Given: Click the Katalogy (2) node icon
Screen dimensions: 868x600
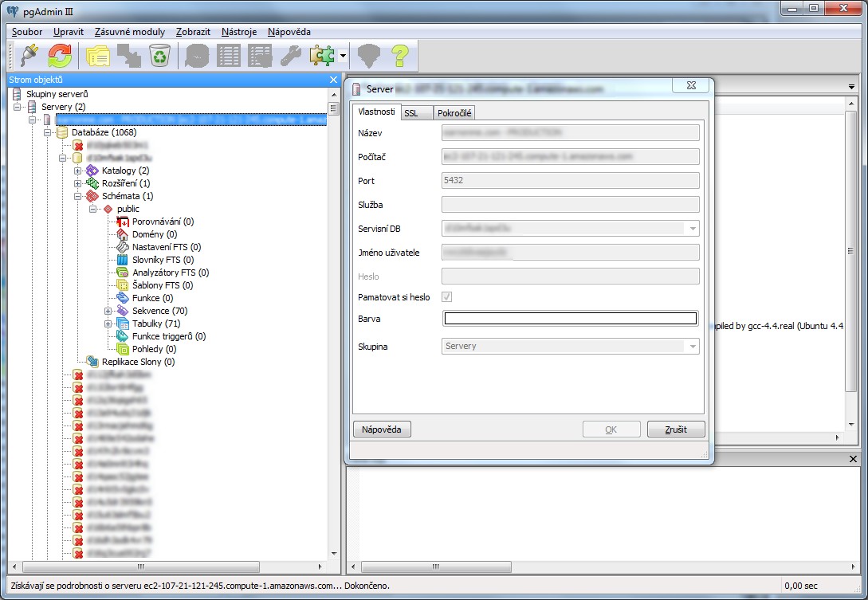Looking at the screenshot, I should (92, 171).
